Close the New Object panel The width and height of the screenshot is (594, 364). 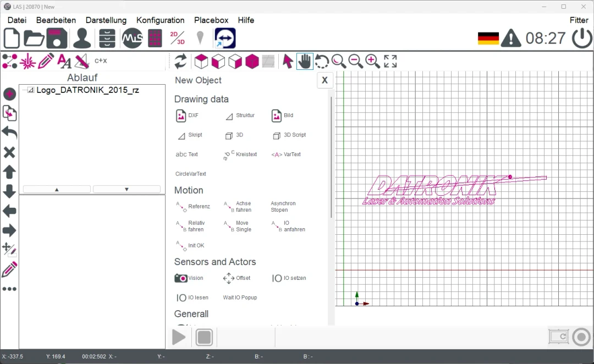click(324, 80)
